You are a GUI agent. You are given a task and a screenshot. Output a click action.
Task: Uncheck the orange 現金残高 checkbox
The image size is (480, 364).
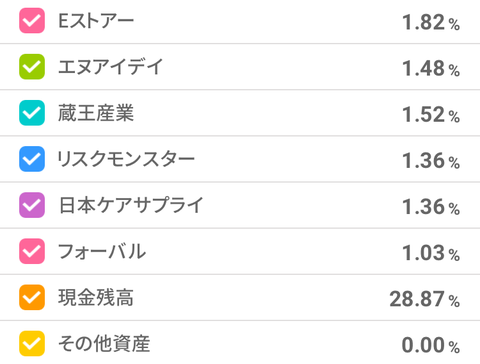pyautogui.click(x=32, y=297)
